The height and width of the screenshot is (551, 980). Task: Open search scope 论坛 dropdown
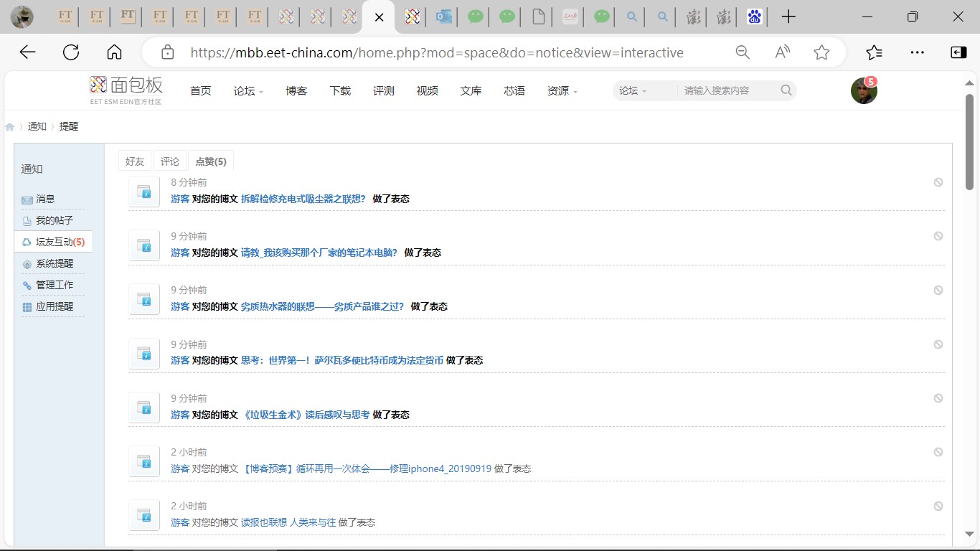point(633,91)
